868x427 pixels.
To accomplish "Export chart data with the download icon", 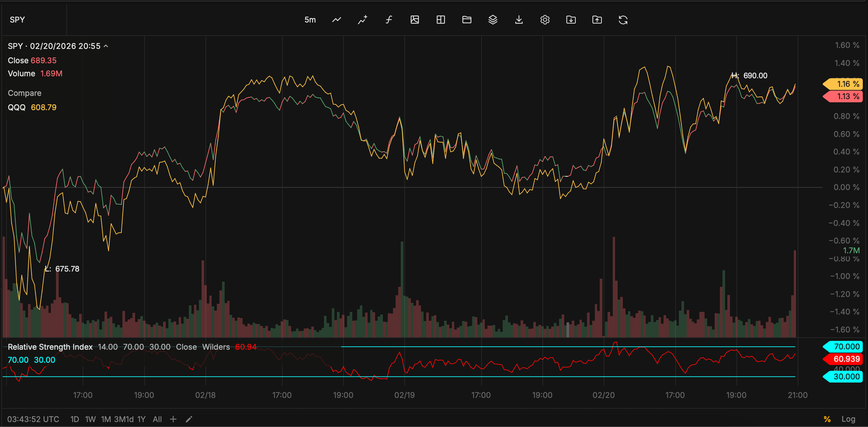I will point(519,20).
